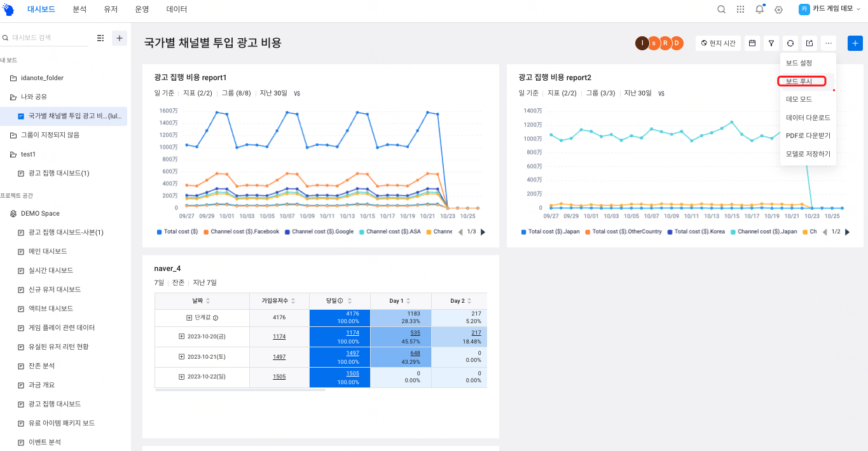Expand the 2023-10-20(금) table row
Viewport: 868px width, 451px height.
point(182,337)
